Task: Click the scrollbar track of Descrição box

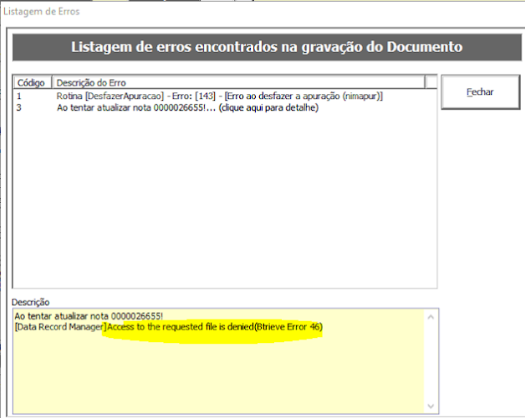Action: 431,362
